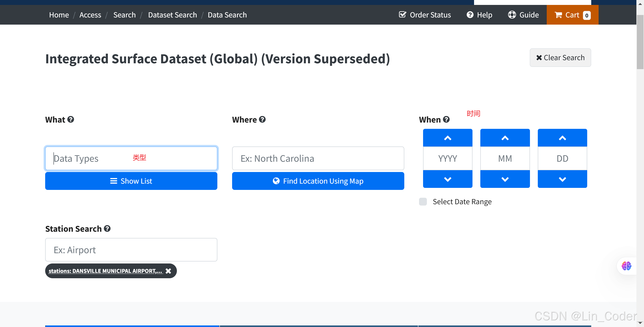Click the Where help question icon
644x327 pixels.
coord(262,119)
